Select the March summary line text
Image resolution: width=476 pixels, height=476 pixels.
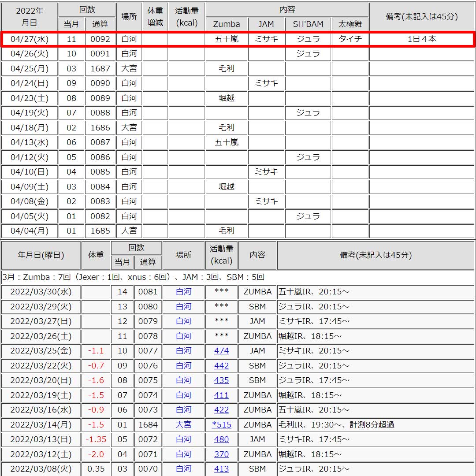tap(133, 277)
